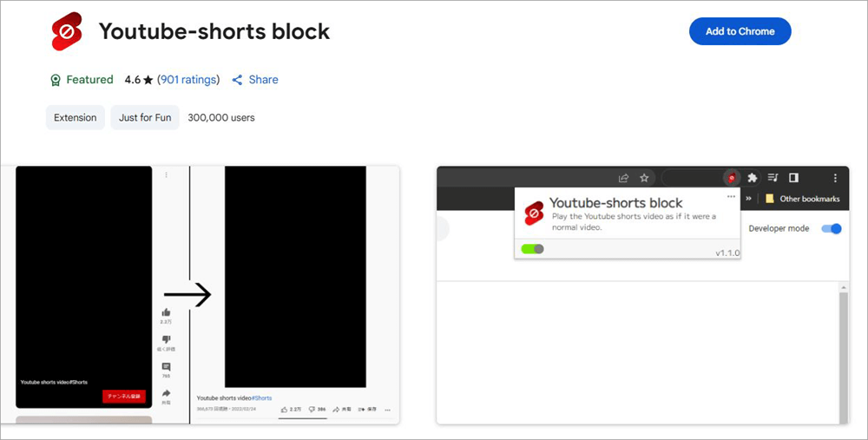Click the Add to Chrome button
The width and height of the screenshot is (868, 440).
click(x=740, y=31)
